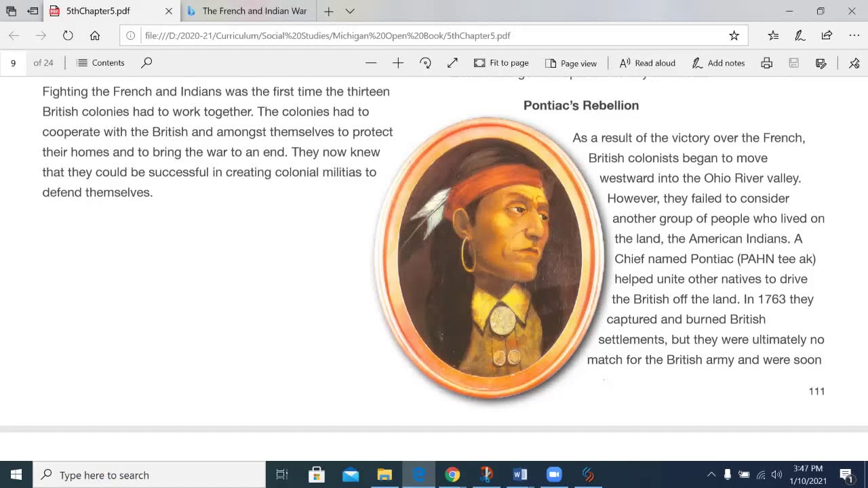Open the Windows Start menu
Image resolution: width=868 pixels, height=488 pixels.
click(x=16, y=474)
